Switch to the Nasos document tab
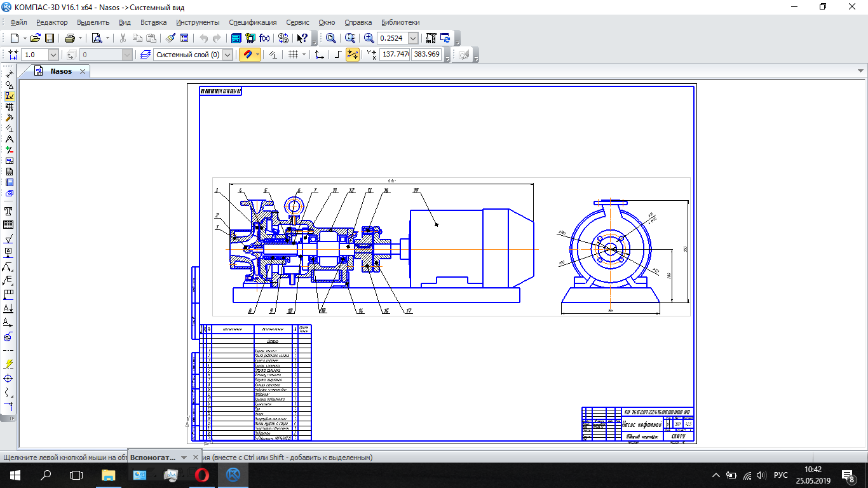Image resolution: width=868 pixels, height=488 pixels. (61, 71)
